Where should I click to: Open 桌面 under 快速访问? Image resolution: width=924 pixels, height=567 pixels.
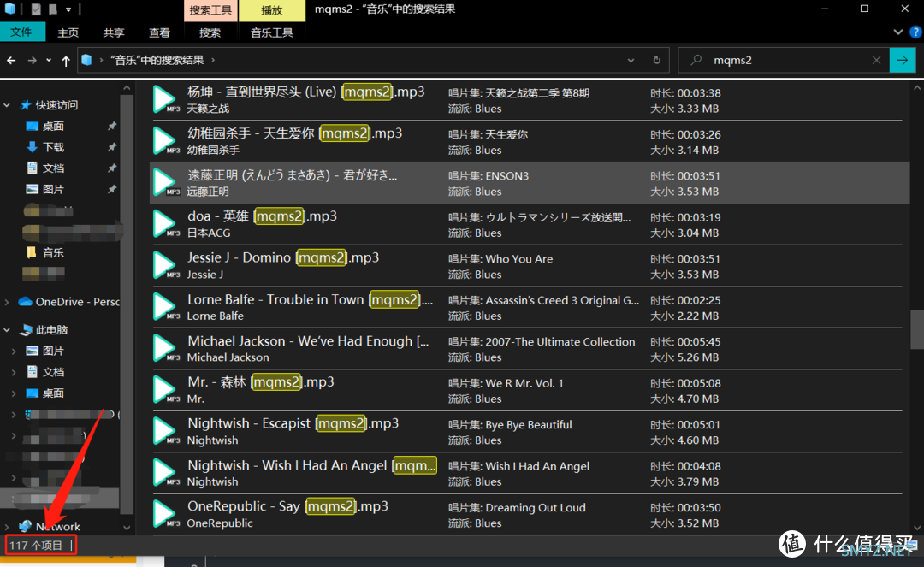(53, 126)
